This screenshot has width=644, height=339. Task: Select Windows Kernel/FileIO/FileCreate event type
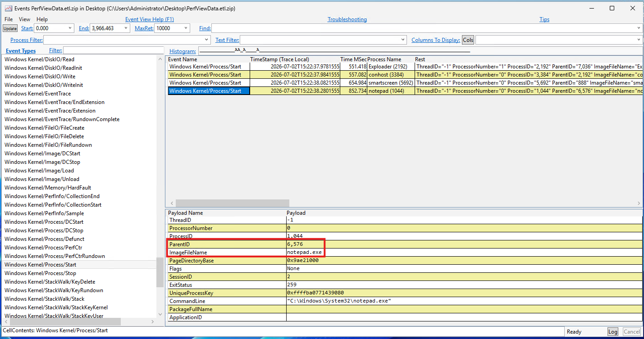tap(44, 128)
